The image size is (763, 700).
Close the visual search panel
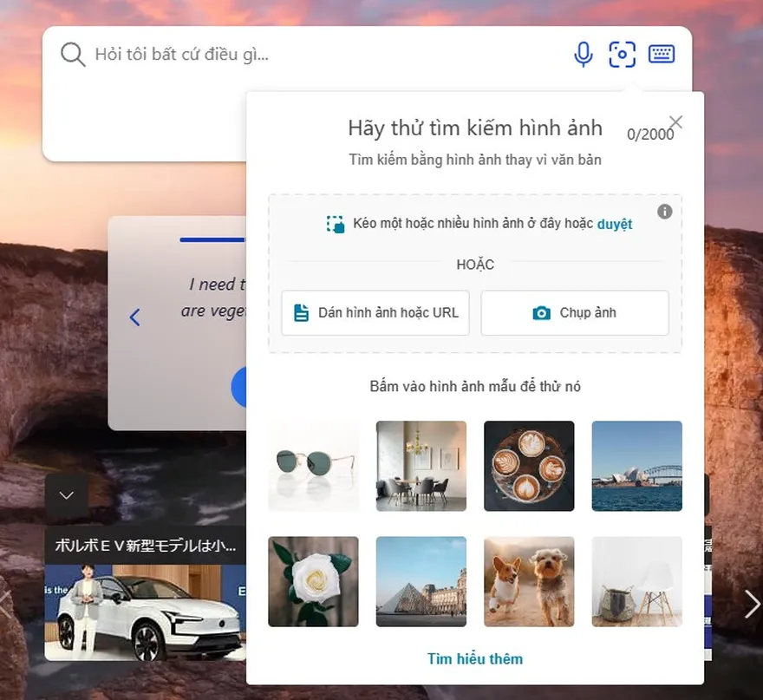point(675,121)
